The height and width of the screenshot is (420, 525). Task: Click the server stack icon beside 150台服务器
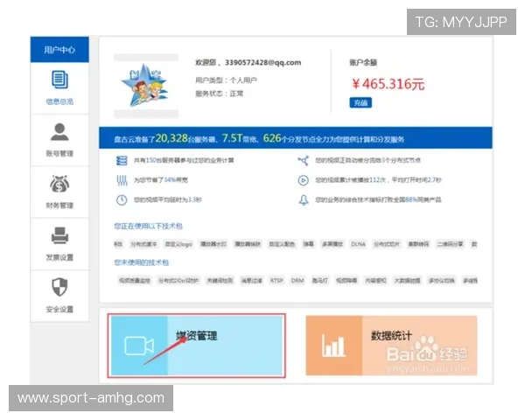click(122, 160)
